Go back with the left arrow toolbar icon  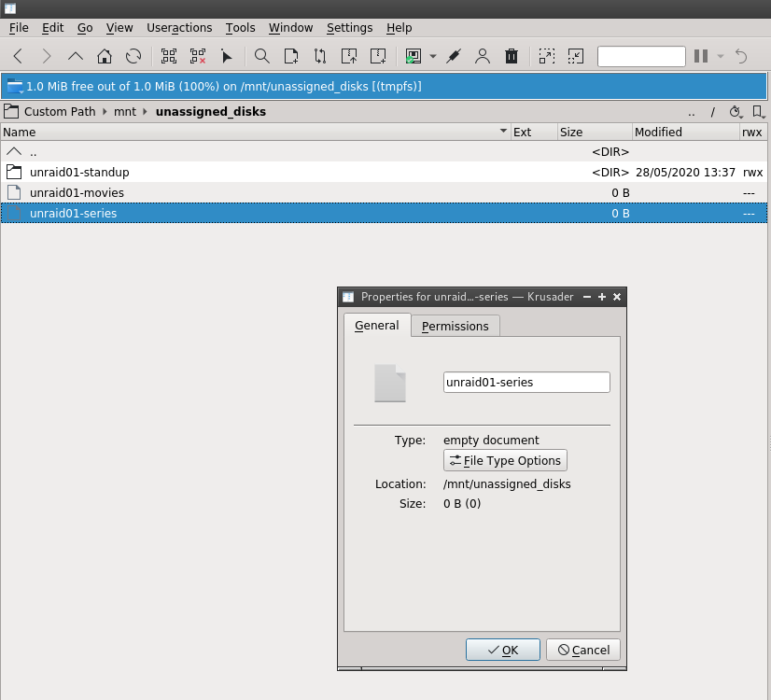(x=18, y=56)
